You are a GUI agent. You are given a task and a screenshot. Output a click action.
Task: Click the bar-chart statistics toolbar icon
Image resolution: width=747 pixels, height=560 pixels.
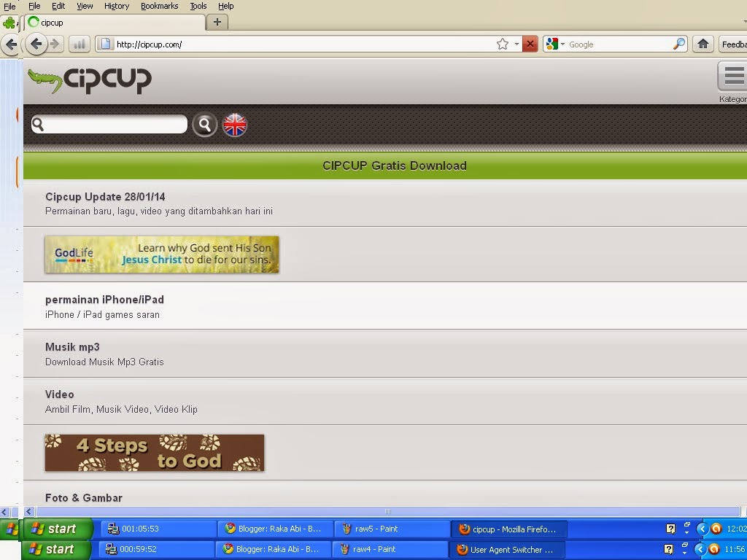coord(80,44)
